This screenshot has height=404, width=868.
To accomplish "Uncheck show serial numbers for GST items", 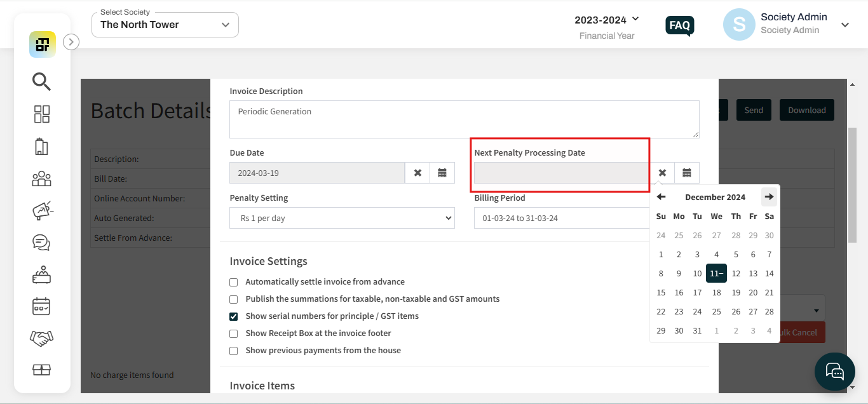I will pos(234,316).
